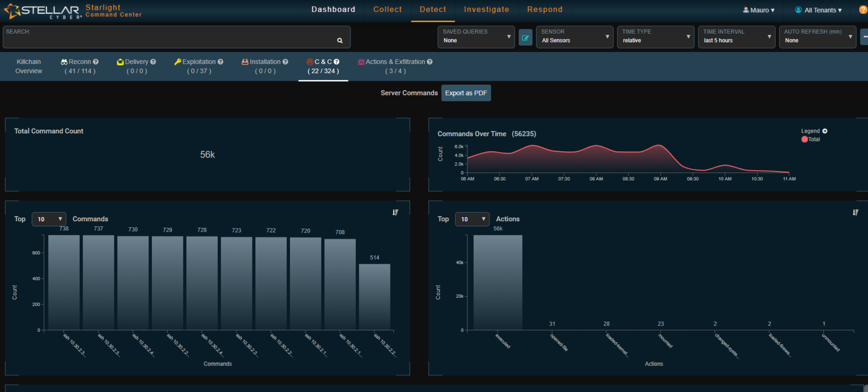The width and height of the screenshot is (868, 392).
Task: Open the Mauro user menu
Action: (x=758, y=10)
